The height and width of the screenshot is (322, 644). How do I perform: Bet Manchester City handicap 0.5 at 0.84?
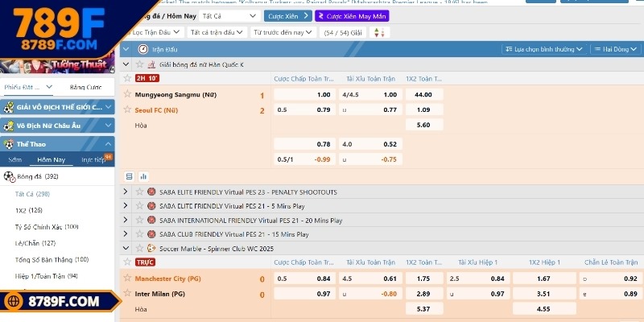coord(304,279)
